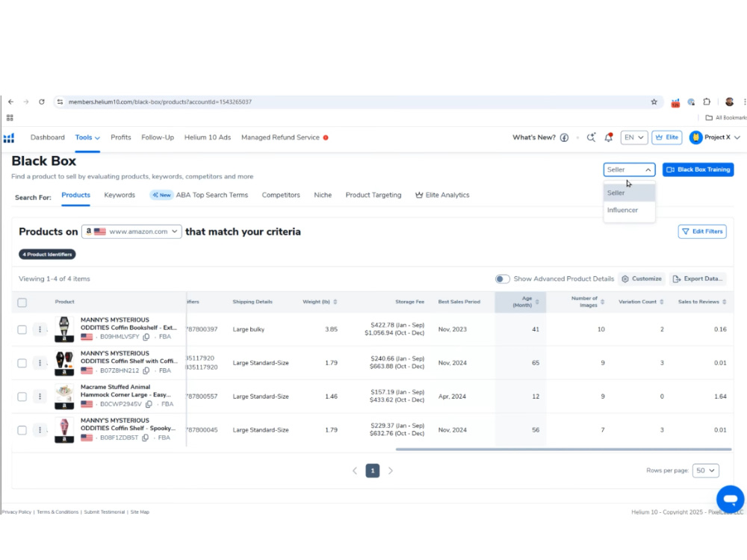Image resolution: width=747 pixels, height=560 pixels.
Task: Open the browser extensions puzzle icon
Action: tap(707, 102)
